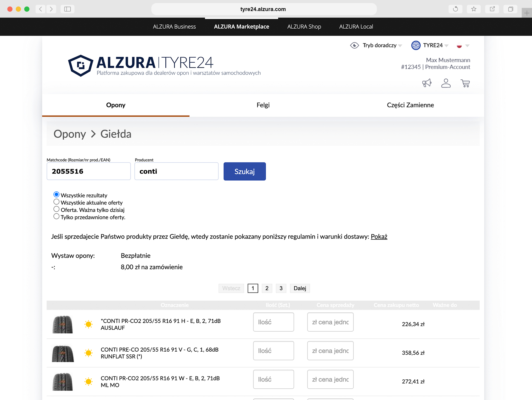Switch to the Felgi tab
532x400 pixels.
[263, 105]
